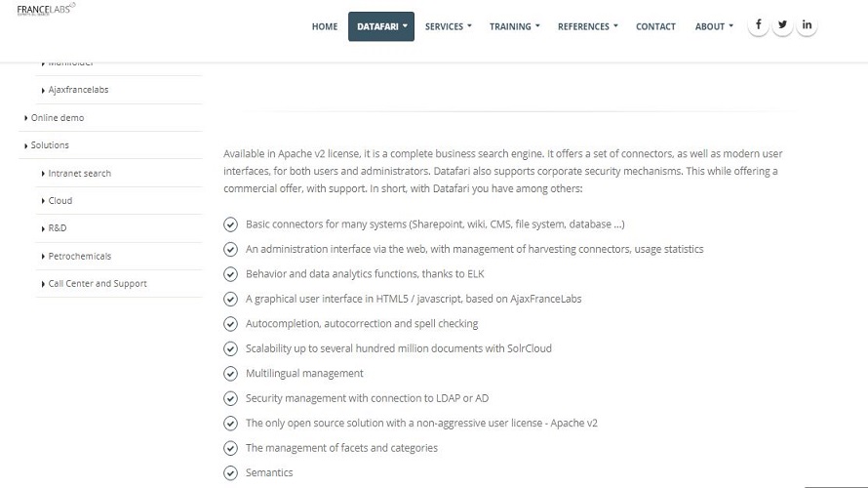The image size is (868, 488).
Task: Select Petrochemicals in the sidebar
Action: (79, 256)
